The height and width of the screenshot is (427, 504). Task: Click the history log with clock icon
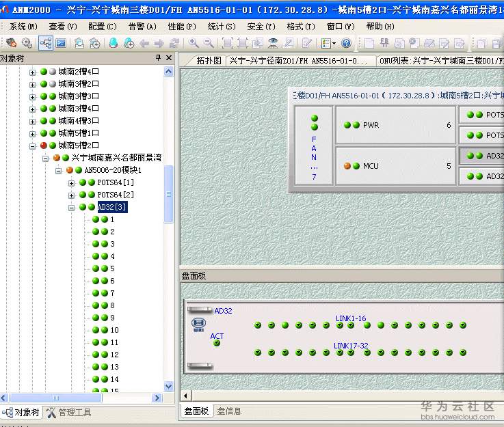[95, 42]
